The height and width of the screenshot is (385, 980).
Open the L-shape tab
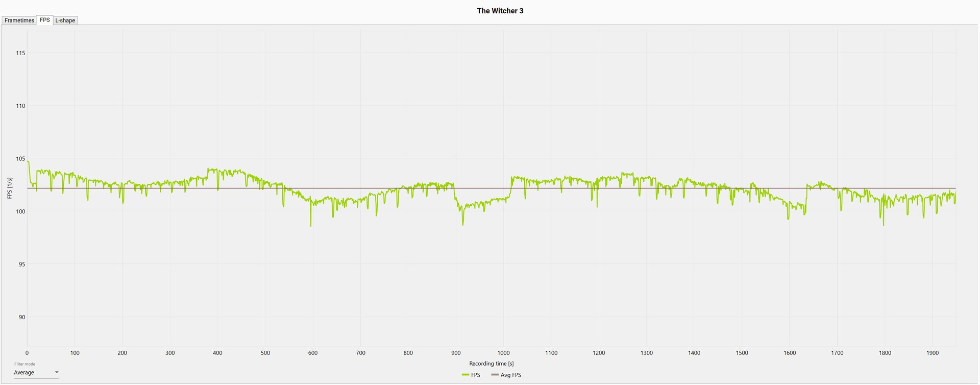[65, 20]
